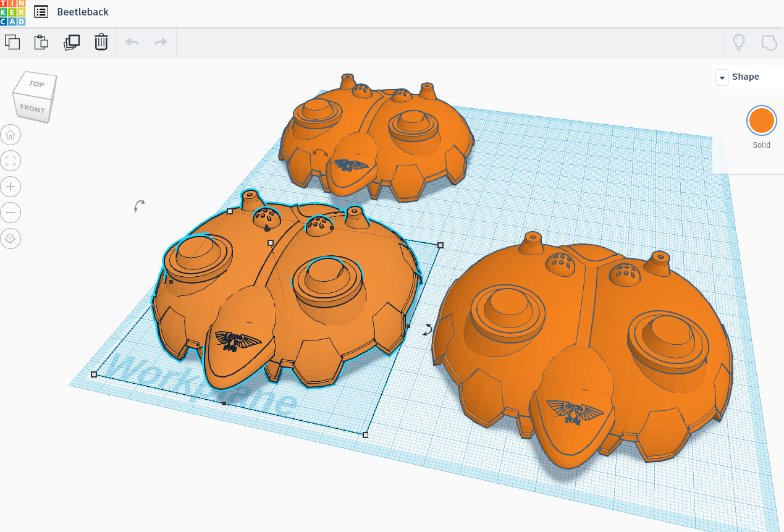Image resolution: width=784 pixels, height=532 pixels.
Task: Click the Home view button
Action: (11, 135)
